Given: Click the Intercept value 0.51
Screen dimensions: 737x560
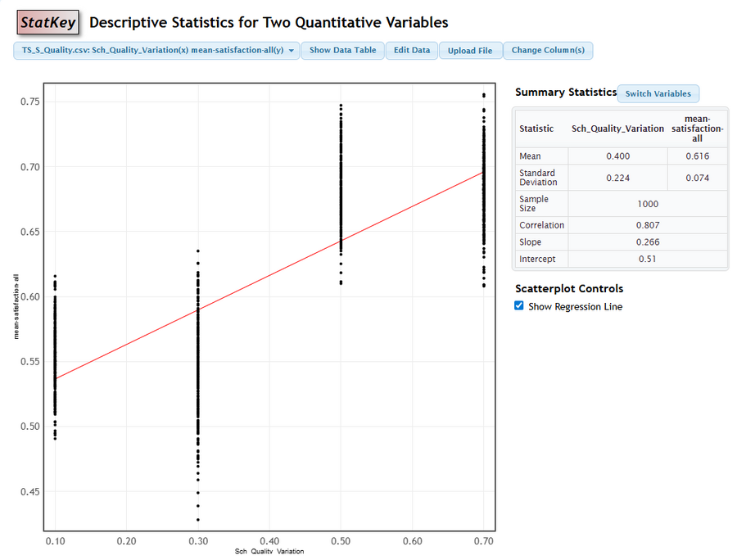Looking at the screenshot, I should [x=646, y=260].
